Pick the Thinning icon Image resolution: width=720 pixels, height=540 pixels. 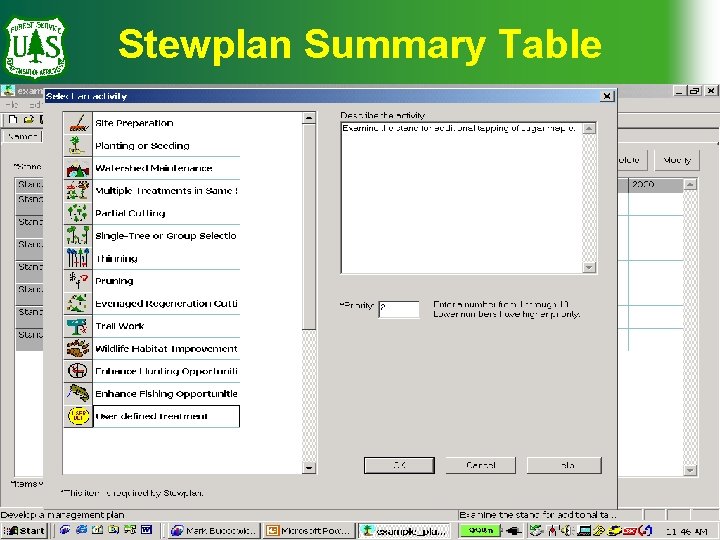[x=78, y=258]
